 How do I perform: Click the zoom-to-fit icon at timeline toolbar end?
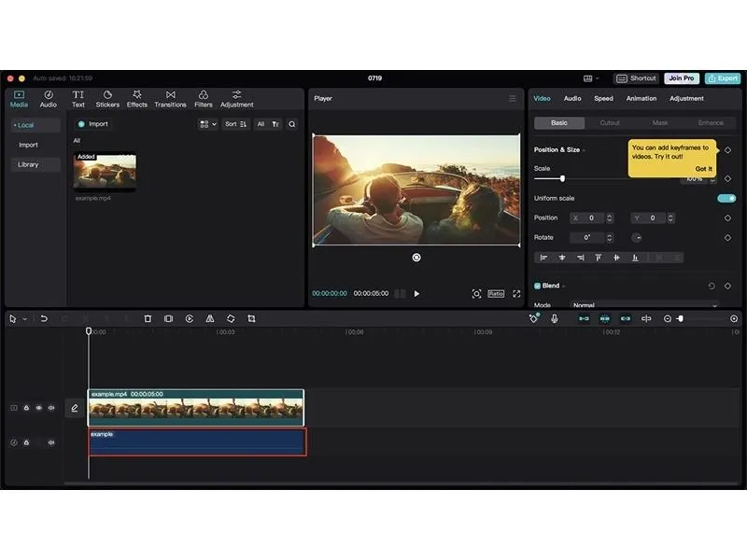[x=734, y=318]
